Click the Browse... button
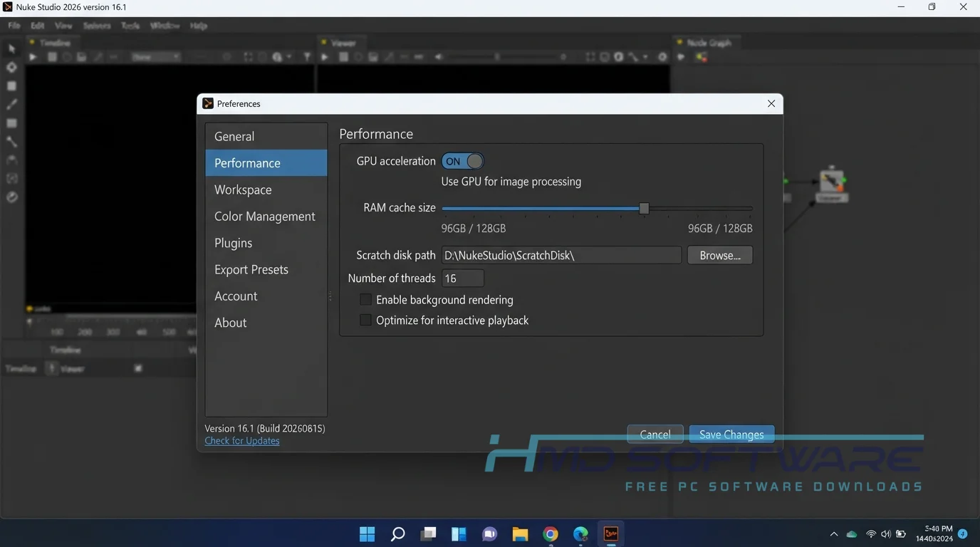Viewport: 980px width, 547px height. [x=720, y=255]
